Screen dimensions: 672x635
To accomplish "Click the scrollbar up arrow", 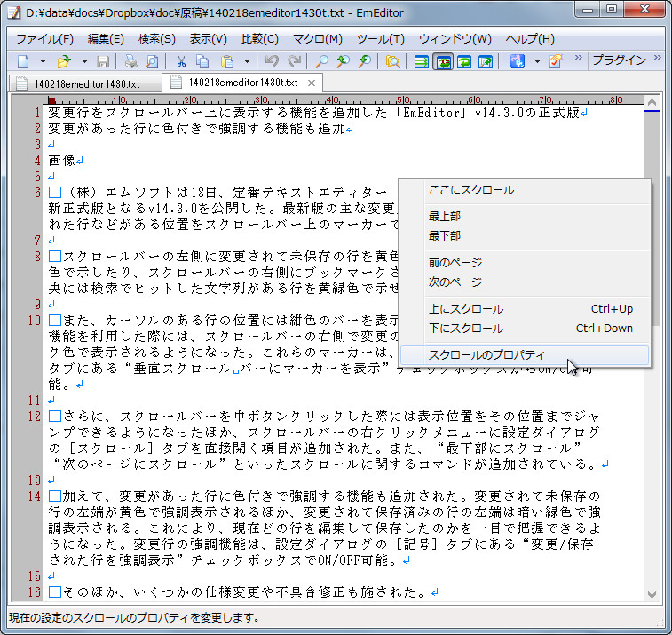I will pyautogui.click(x=652, y=102).
